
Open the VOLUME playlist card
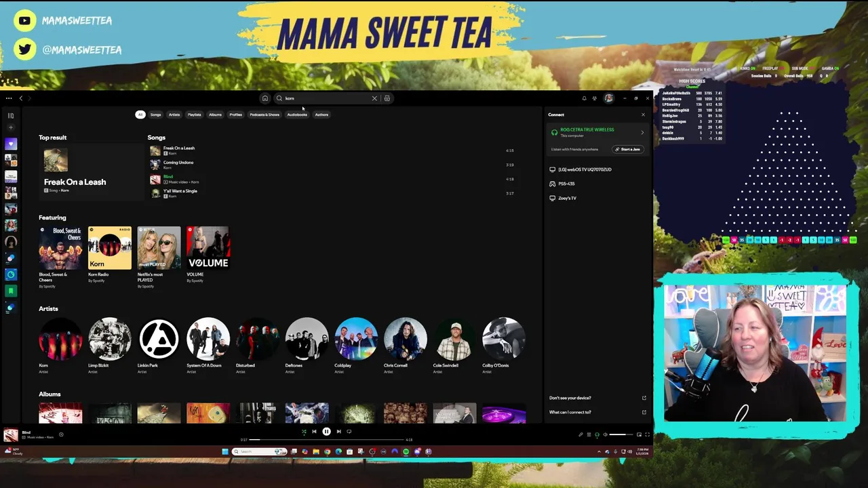[208, 256]
